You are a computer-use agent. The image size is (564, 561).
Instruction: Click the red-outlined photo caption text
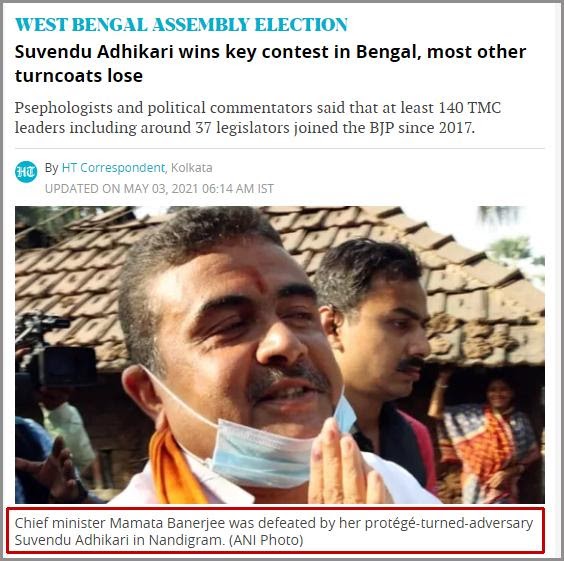point(275,531)
